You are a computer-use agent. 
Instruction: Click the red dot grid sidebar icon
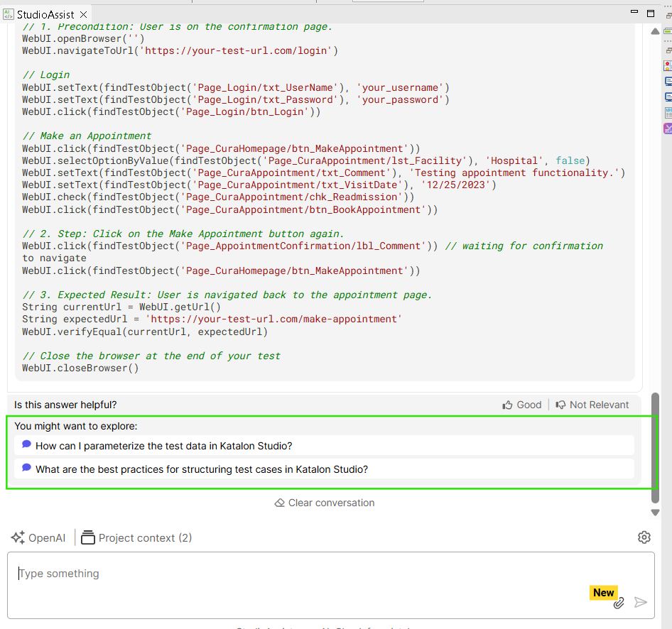click(668, 65)
